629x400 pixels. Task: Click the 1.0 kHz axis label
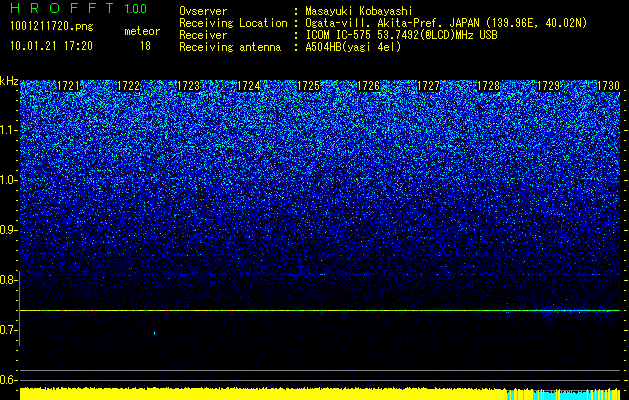tap(9, 180)
